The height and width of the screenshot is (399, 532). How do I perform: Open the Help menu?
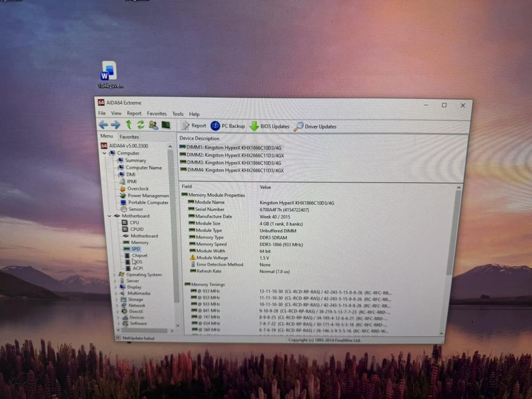194,114
